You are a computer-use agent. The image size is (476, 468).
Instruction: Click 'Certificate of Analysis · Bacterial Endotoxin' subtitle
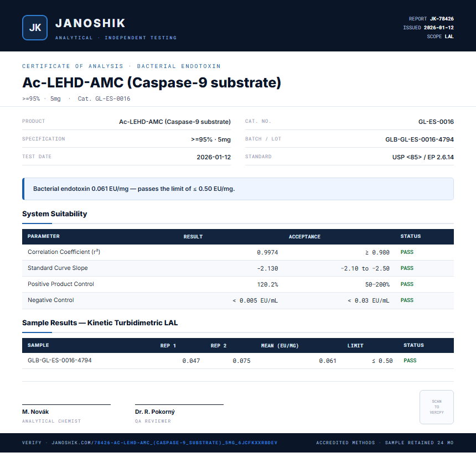(x=121, y=66)
